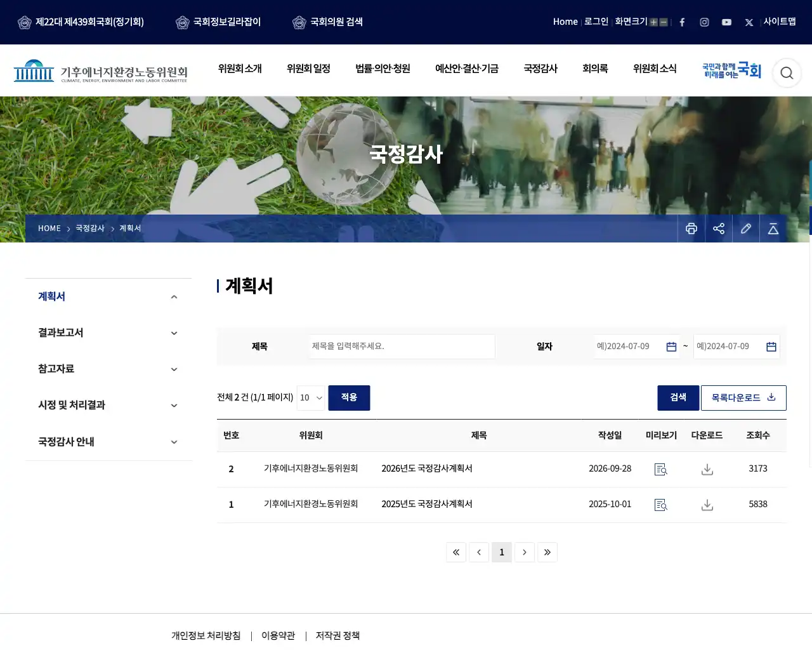Screen dimensions: 812x650
Task: Go to the last page of results
Action: pos(547,552)
